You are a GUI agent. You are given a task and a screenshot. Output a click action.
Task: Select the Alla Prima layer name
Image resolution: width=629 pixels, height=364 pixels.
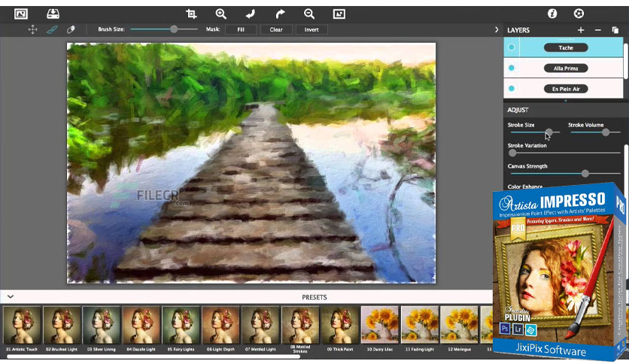(x=566, y=68)
